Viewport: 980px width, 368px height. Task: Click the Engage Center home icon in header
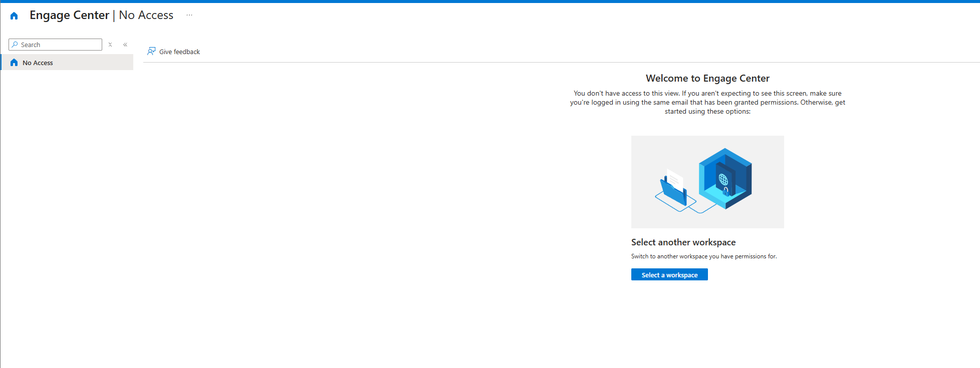(x=14, y=16)
